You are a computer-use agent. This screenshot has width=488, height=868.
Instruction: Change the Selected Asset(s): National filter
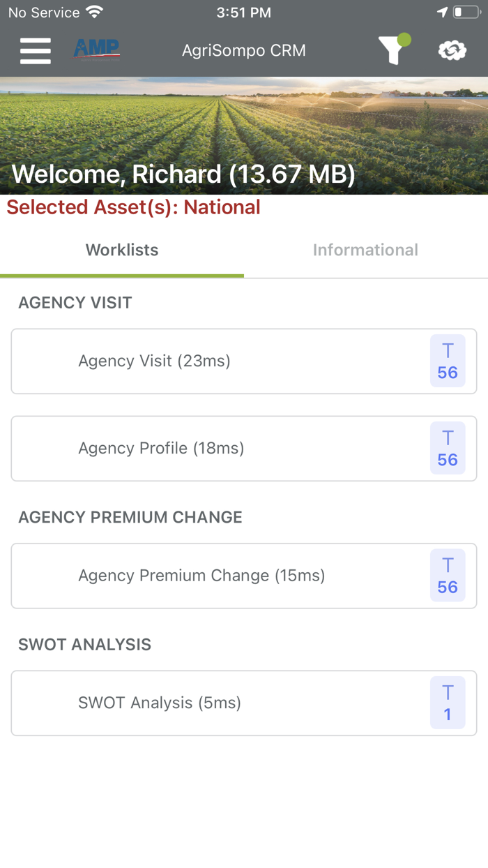[x=132, y=207]
